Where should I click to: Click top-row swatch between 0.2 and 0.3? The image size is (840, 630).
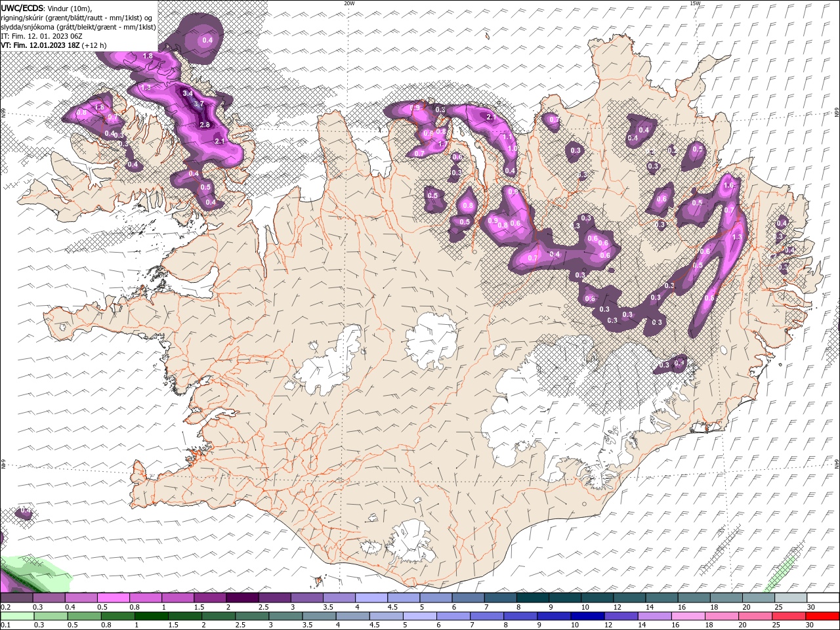[16, 598]
